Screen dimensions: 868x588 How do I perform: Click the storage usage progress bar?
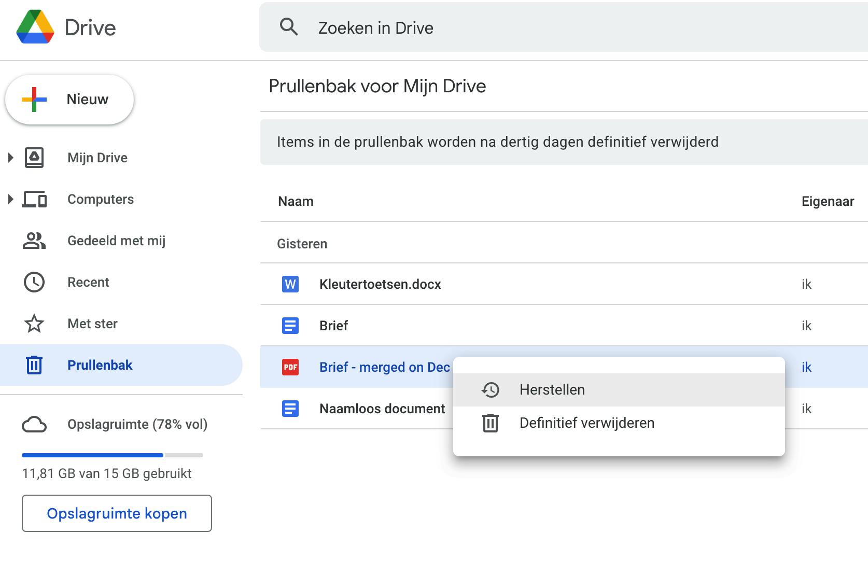point(113,455)
